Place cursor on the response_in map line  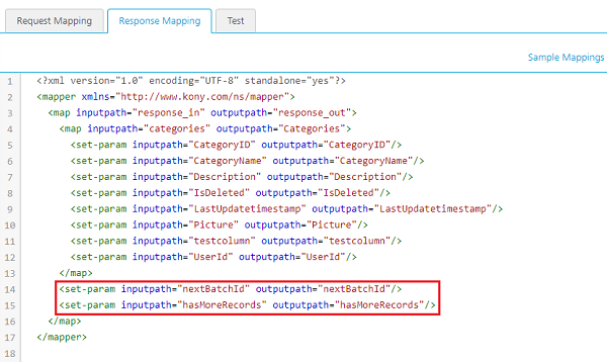pos(202,113)
